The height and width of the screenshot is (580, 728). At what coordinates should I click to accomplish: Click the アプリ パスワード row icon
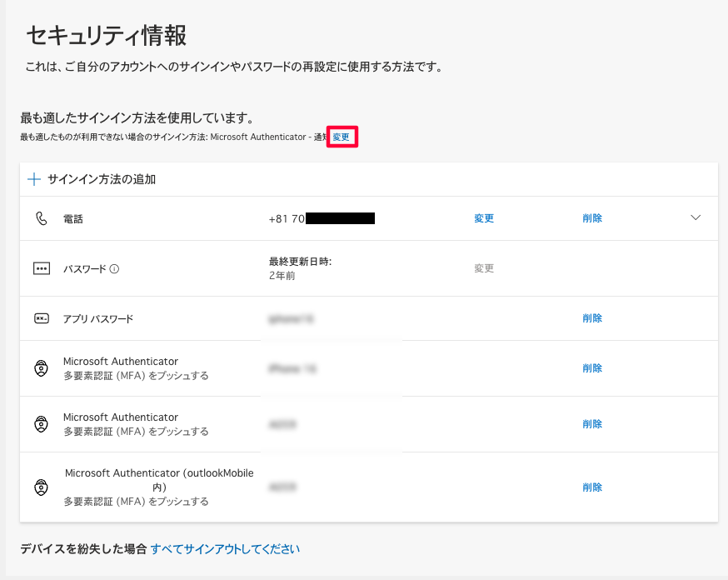point(42,318)
